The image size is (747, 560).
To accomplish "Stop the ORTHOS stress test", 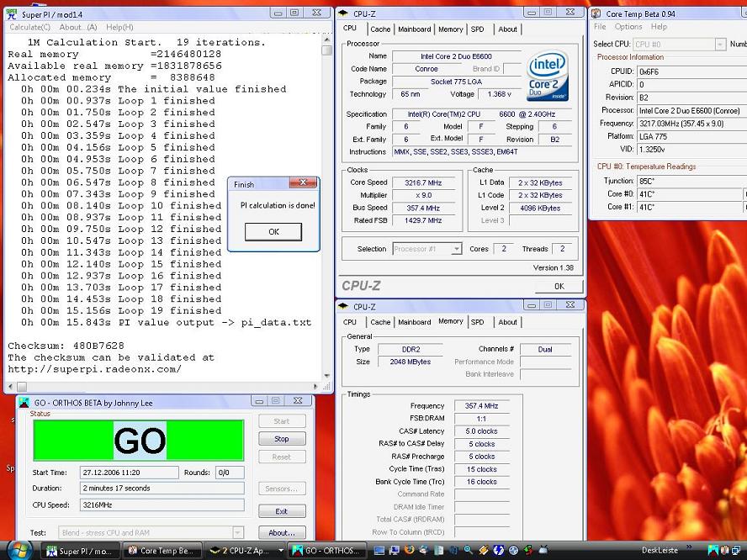I will [282, 439].
